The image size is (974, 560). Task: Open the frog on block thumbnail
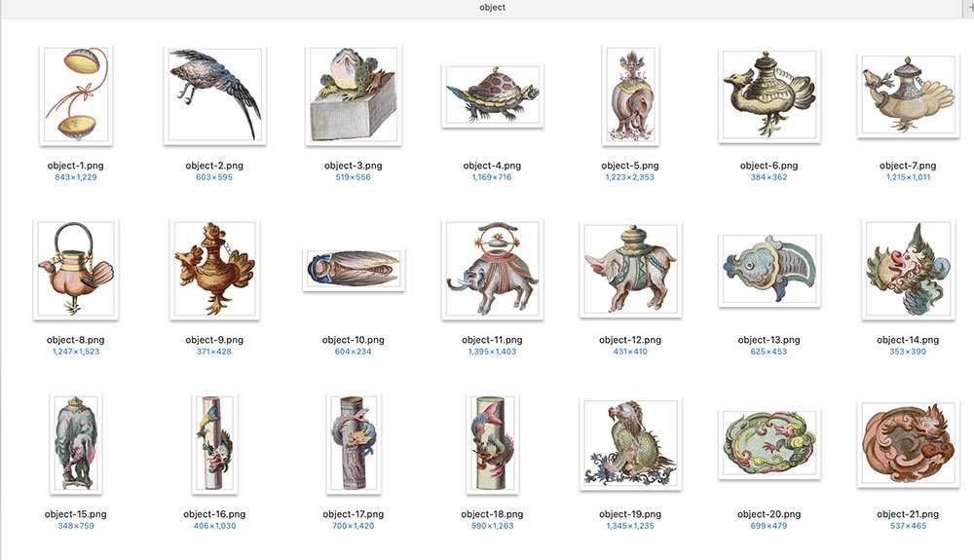(354, 95)
